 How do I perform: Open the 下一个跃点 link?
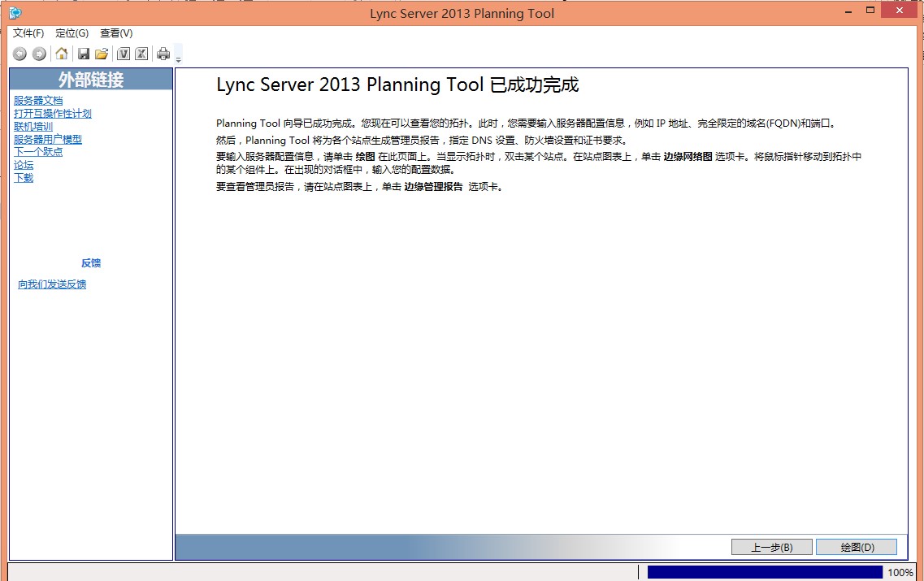coord(38,151)
